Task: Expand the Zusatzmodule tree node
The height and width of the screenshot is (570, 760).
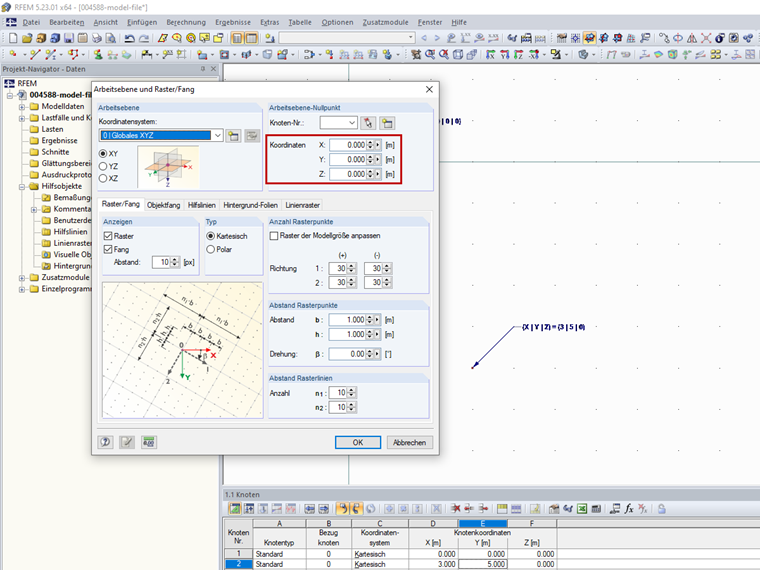Action: point(22,278)
